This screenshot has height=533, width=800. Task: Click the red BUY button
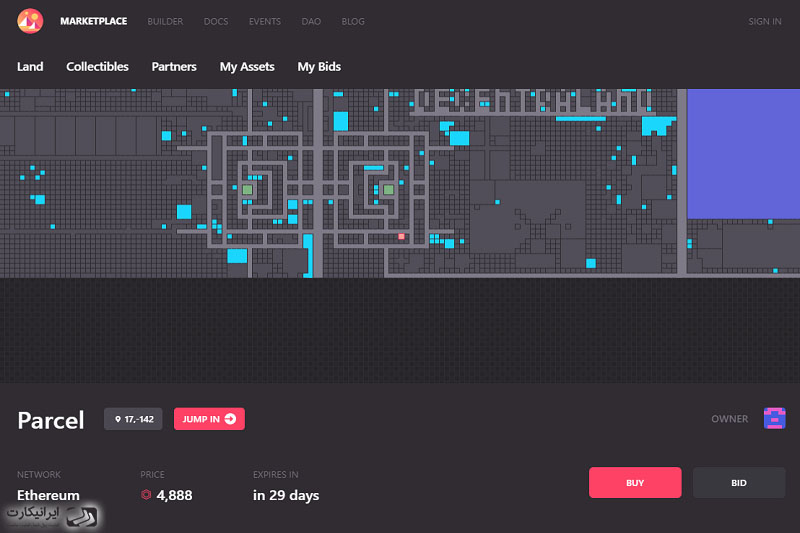click(635, 483)
